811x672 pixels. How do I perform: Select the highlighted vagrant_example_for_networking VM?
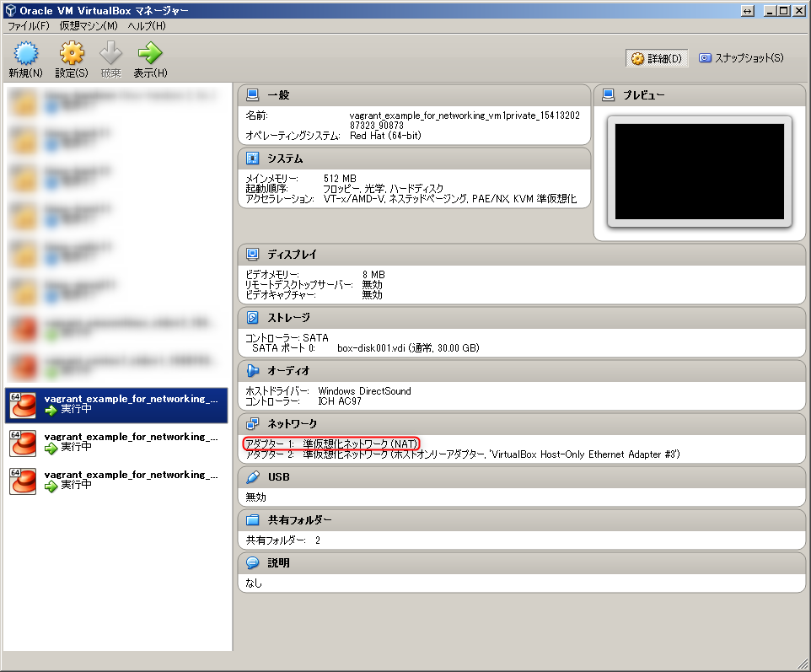click(116, 405)
